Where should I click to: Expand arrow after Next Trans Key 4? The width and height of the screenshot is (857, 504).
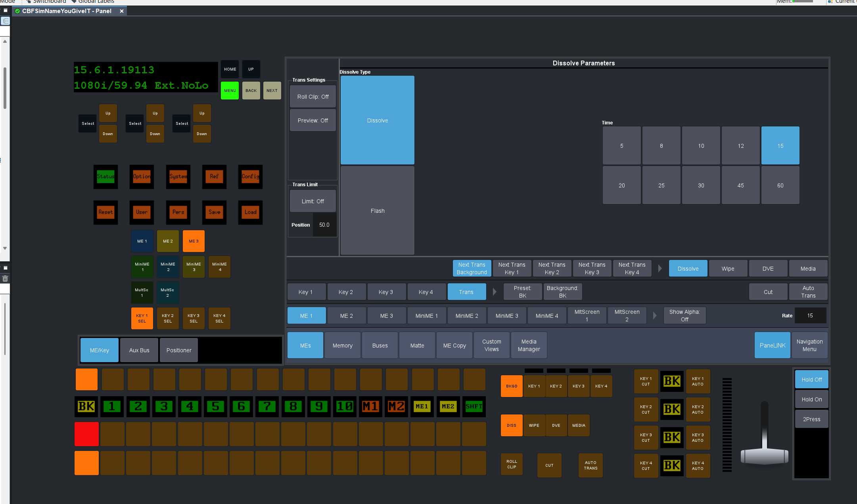pos(660,269)
